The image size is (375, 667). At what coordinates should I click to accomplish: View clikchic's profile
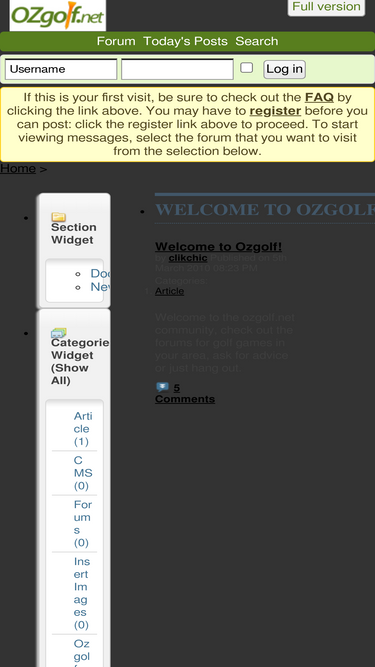(188, 258)
